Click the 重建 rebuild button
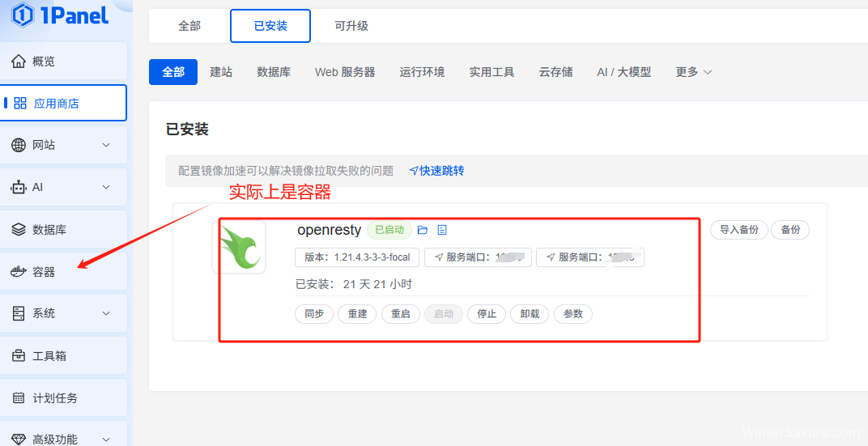The height and width of the screenshot is (446, 868). 357,314
